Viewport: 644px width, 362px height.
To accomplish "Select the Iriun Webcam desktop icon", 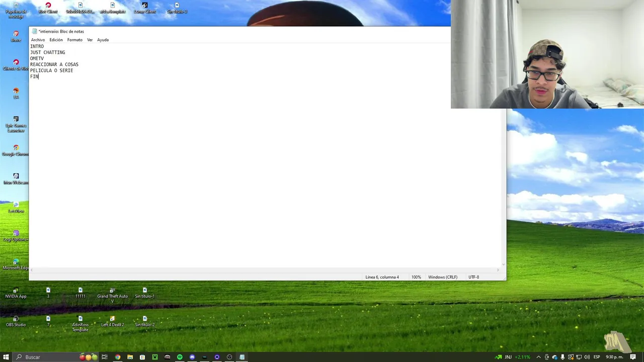I will click(x=16, y=179).
